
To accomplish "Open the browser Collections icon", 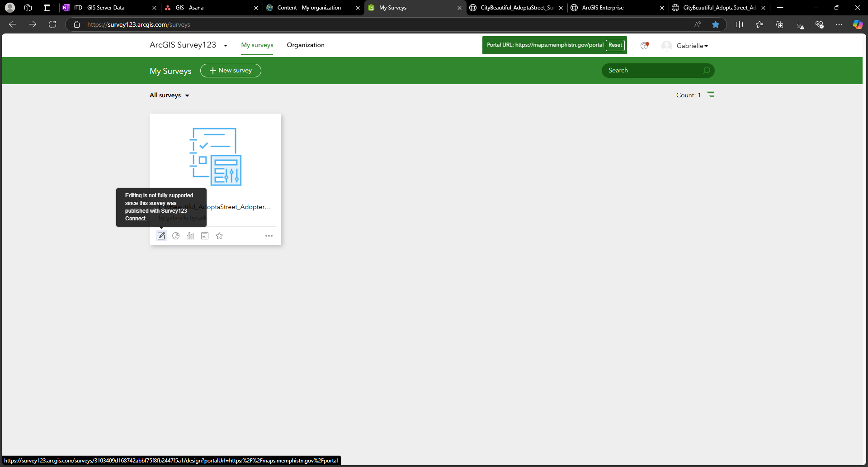I will 779,24.
